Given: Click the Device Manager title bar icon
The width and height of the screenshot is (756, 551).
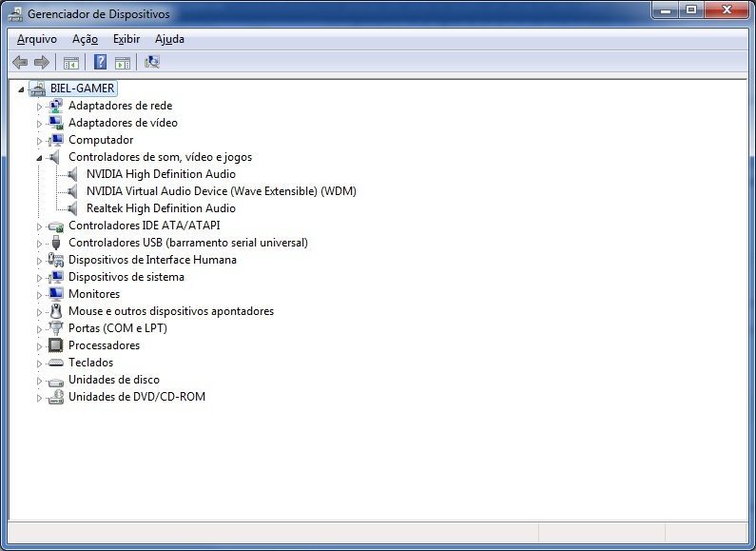Looking at the screenshot, I should (15, 14).
